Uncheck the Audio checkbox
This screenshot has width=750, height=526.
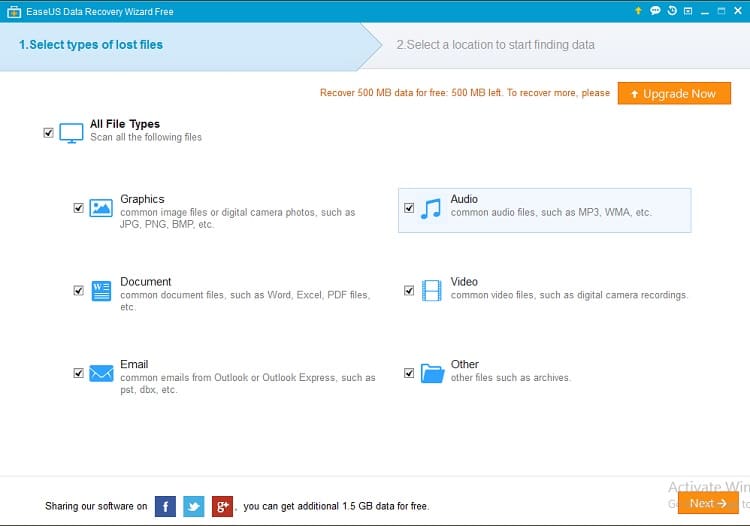coord(409,208)
